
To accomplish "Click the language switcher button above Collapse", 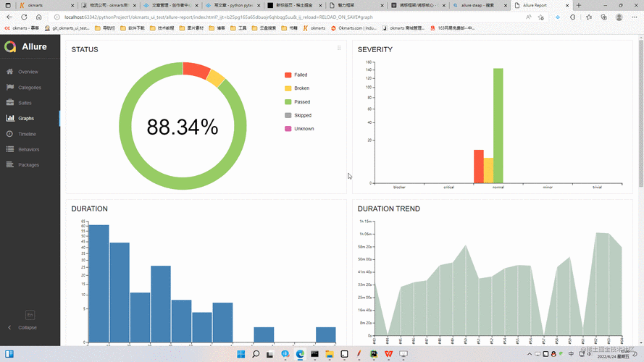I will 30,315.
